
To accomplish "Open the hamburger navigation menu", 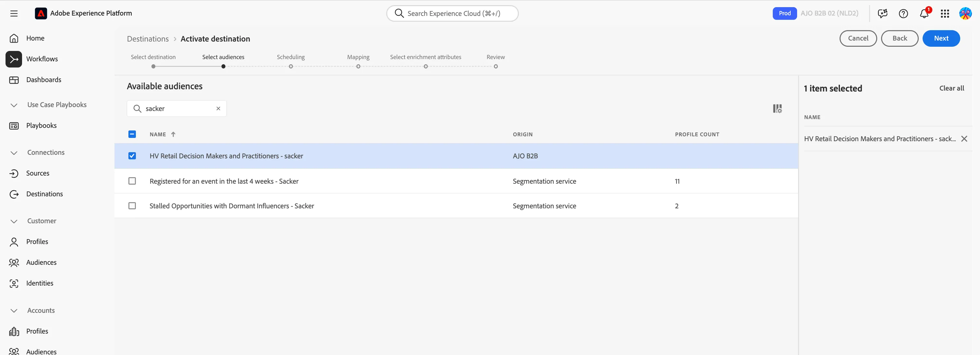I will [14, 14].
